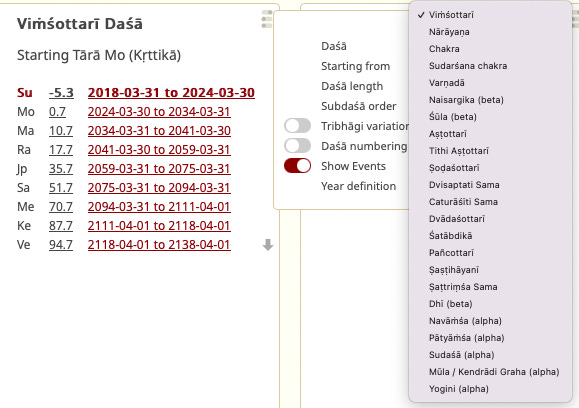Viewport: 579px width, 408px height.
Task: Open the Ma period 2034-03-31 to 2041-03-30
Action: [159, 131]
